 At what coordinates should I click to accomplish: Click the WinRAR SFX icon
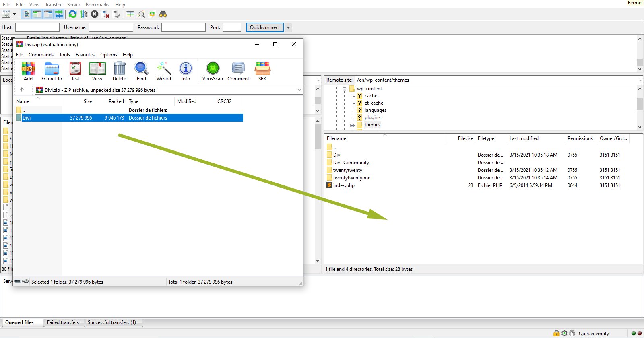coord(262,71)
